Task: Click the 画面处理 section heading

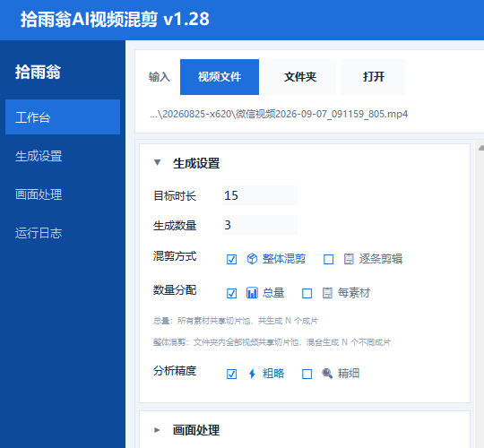Action: (x=196, y=430)
